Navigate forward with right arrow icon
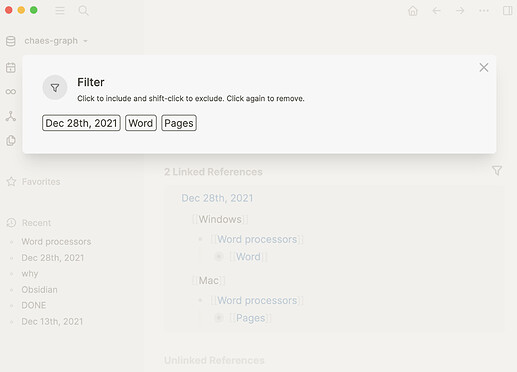Image resolution: width=517 pixels, height=372 pixels. click(x=460, y=11)
